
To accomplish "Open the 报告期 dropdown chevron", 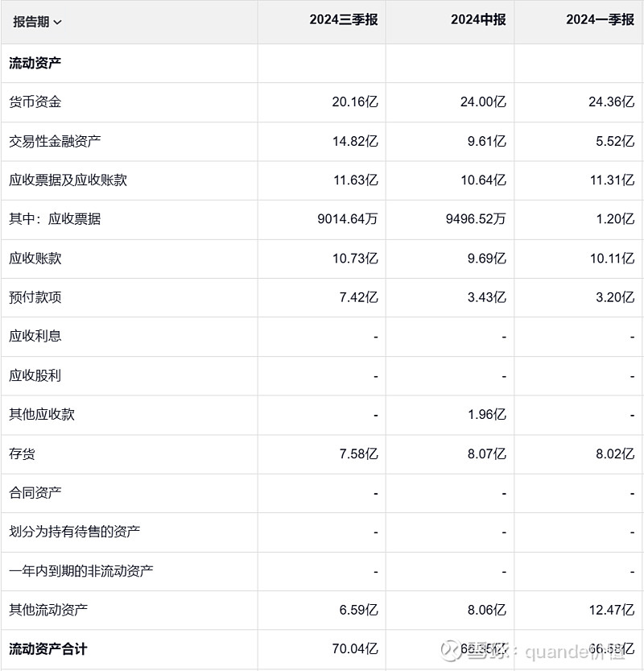I will pos(58,23).
